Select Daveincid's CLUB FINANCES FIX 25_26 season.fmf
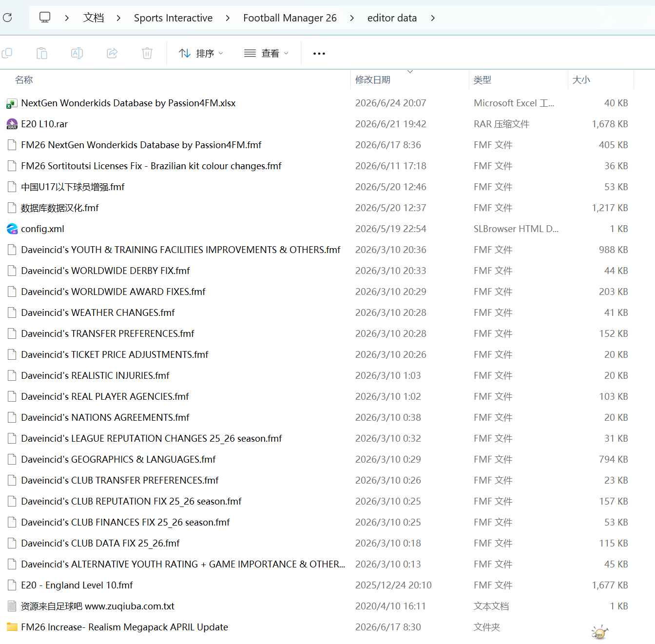The image size is (655, 644). point(125,523)
